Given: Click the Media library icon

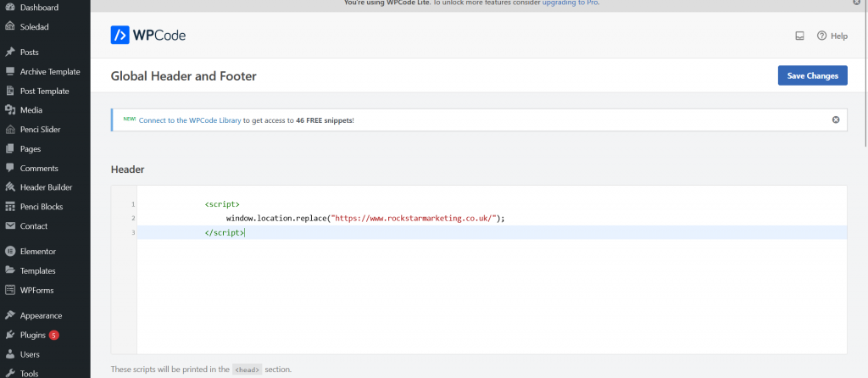Looking at the screenshot, I should (10, 110).
